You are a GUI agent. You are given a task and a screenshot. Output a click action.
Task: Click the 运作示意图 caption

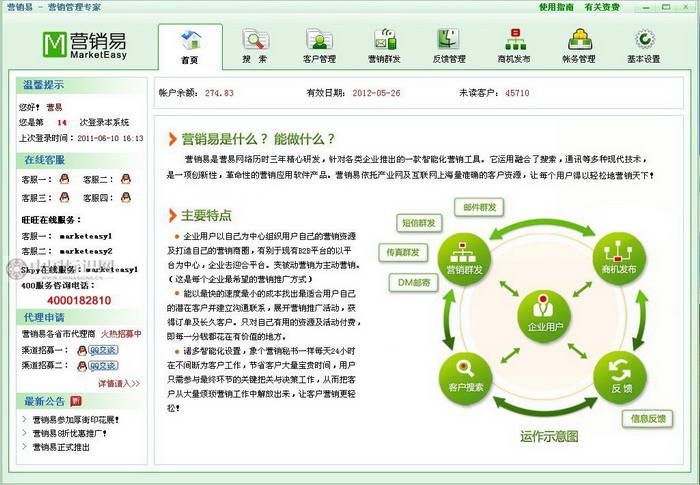pyautogui.click(x=549, y=436)
